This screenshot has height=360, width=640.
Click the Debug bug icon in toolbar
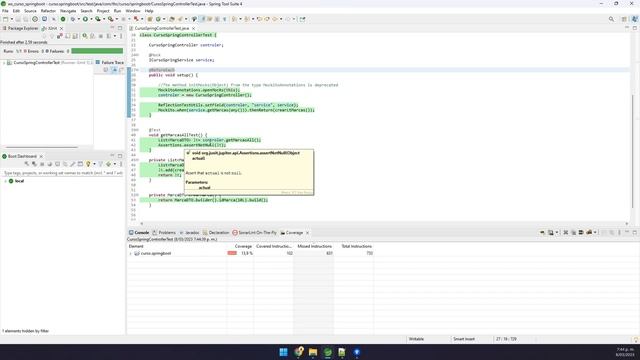[x=73, y=19]
